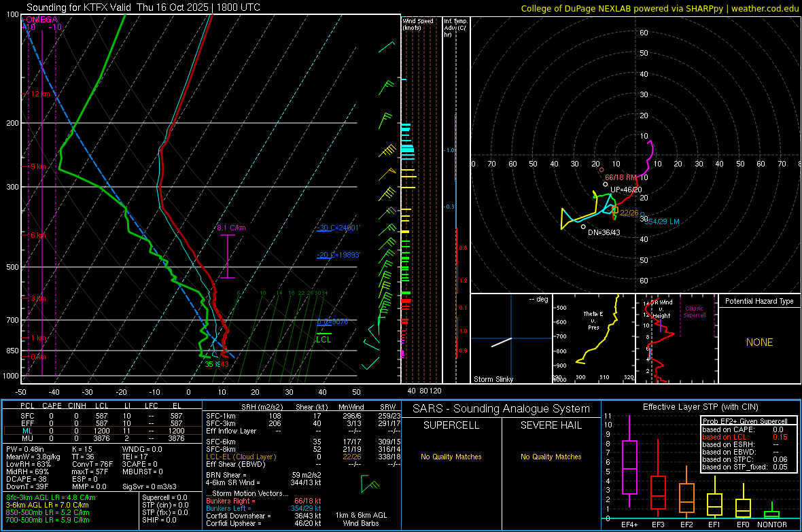Click the red 'Bunkers Right =' line

(x=264, y=501)
